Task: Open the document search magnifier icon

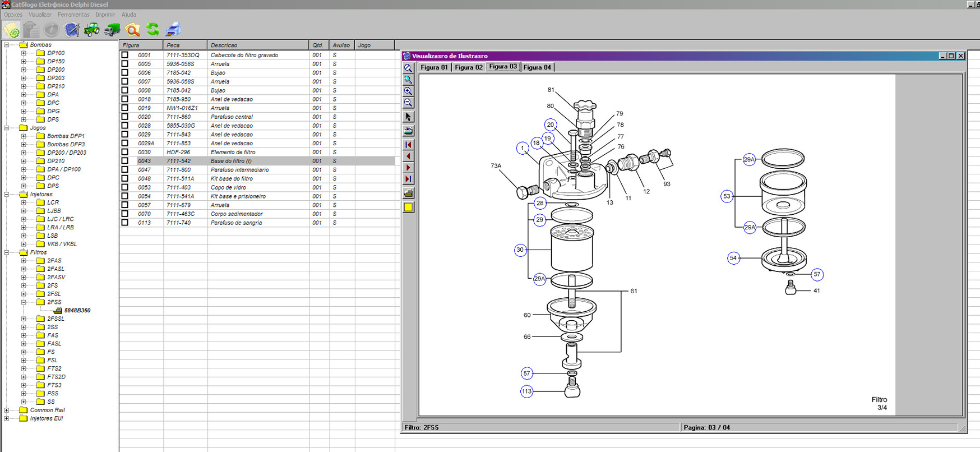Action: pyautogui.click(x=133, y=29)
